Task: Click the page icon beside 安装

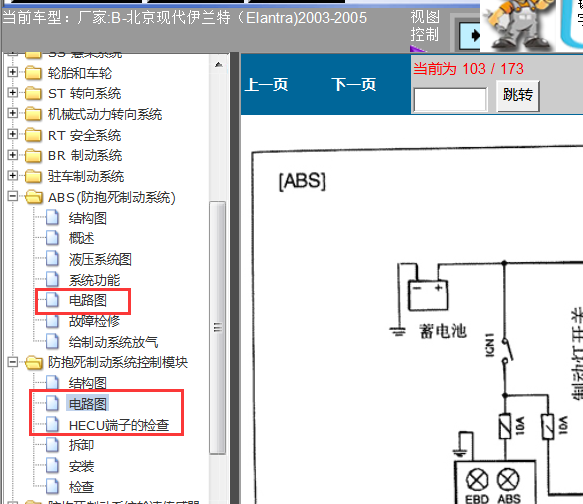Action: [52, 466]
